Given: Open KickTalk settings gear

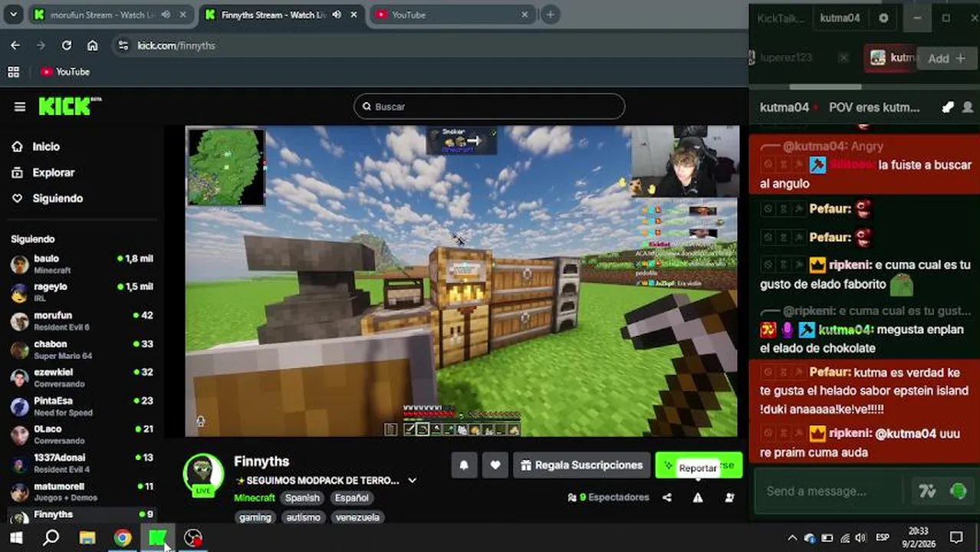Looking at the screenshot, I should click(883, 18).
